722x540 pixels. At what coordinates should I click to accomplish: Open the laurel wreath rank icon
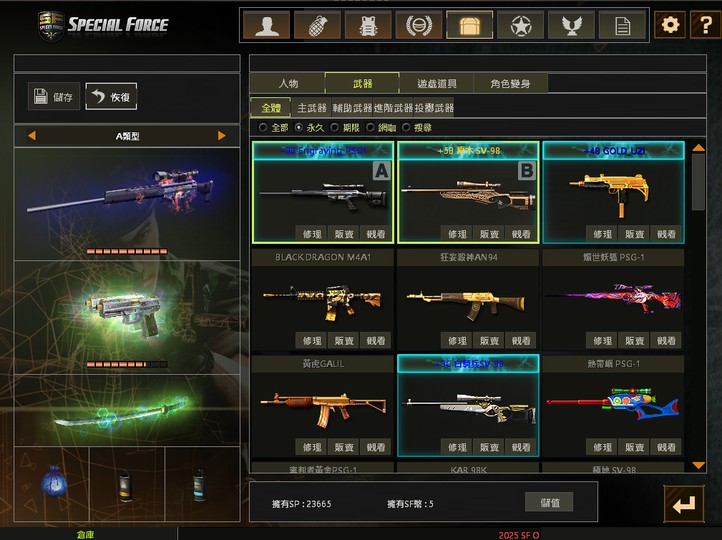click(419, 25)
